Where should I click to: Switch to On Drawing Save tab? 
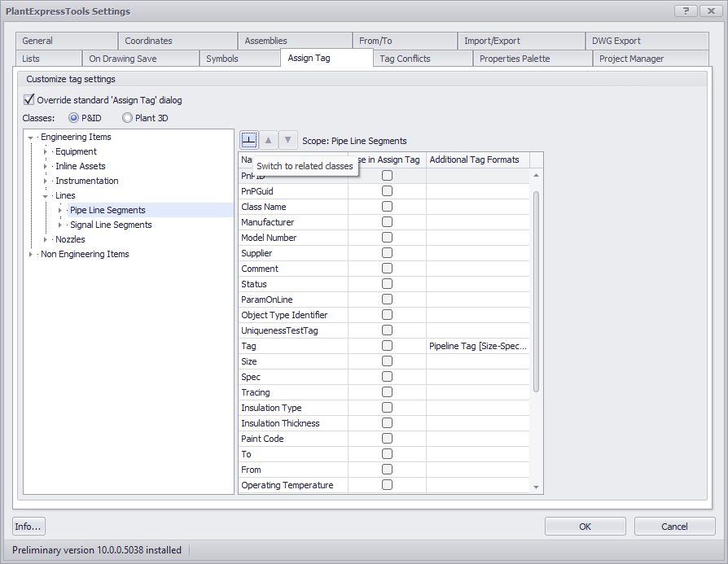coord(141,59)
